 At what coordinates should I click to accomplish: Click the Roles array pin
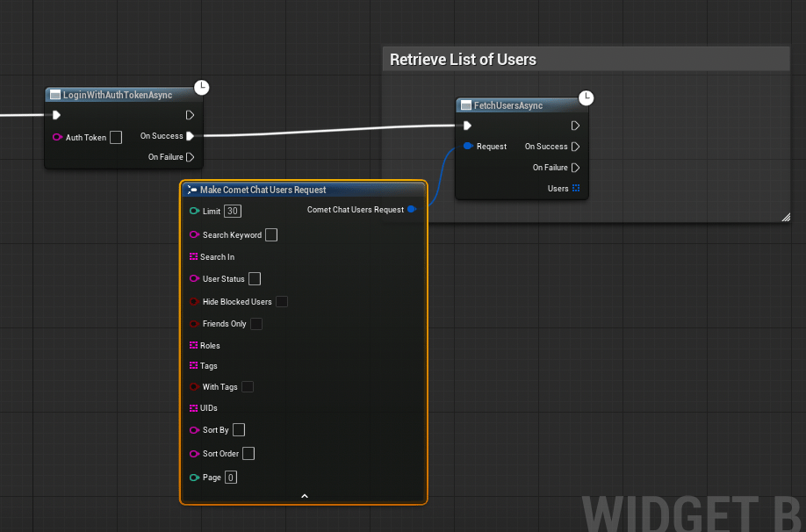193,345
